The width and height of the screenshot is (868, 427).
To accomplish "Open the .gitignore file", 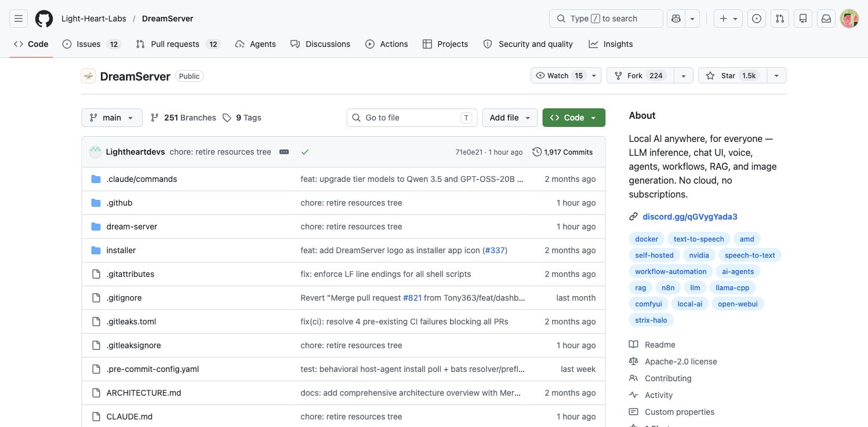I will [124, 298].
